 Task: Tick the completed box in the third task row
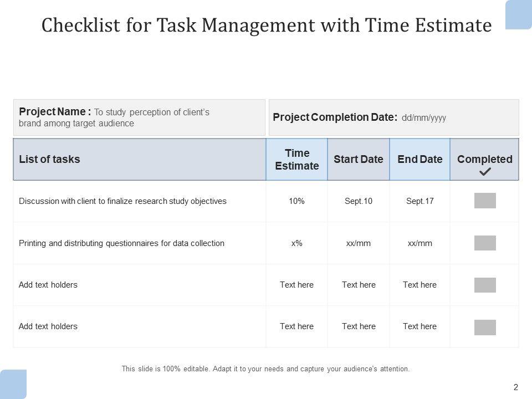point(485,285)
